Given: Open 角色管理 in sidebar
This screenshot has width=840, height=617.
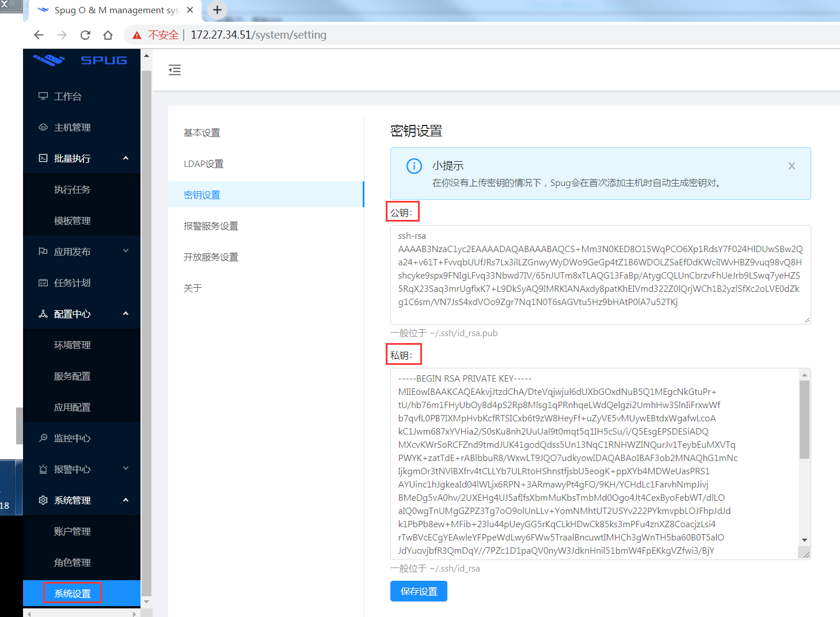Looking at the screenshot, I should tap(82, 562).
